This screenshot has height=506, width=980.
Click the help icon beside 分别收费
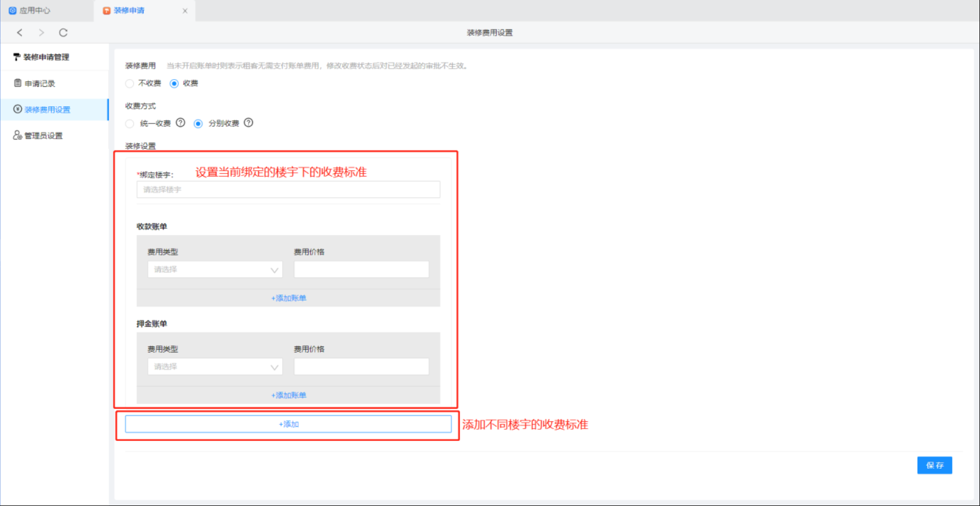pyautogui.click(x=248, y=123)
